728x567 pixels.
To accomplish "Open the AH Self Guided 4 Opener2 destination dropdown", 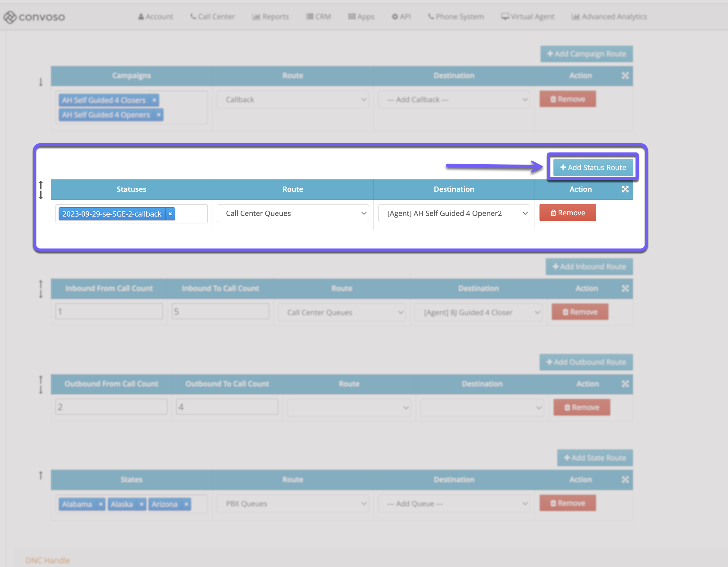I will (x=454, y=213).
